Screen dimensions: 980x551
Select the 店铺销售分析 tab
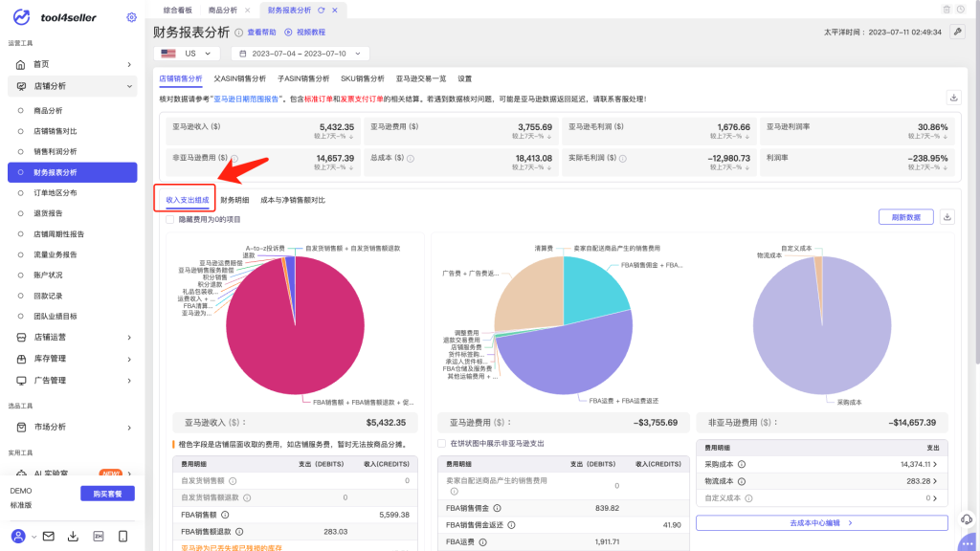(x=181, y=78)
